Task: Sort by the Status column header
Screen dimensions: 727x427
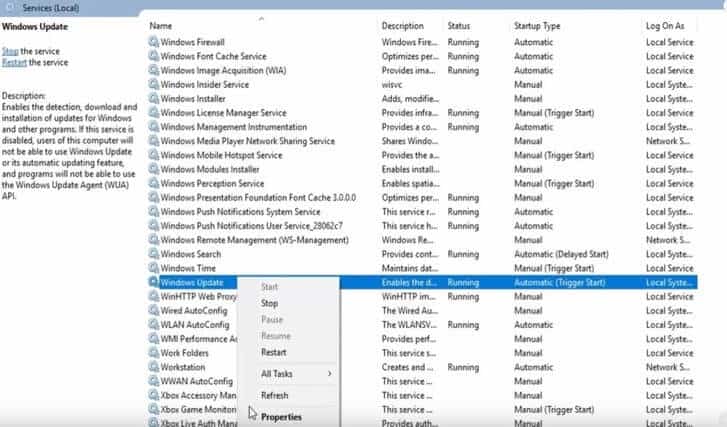Action: [459, 26]
